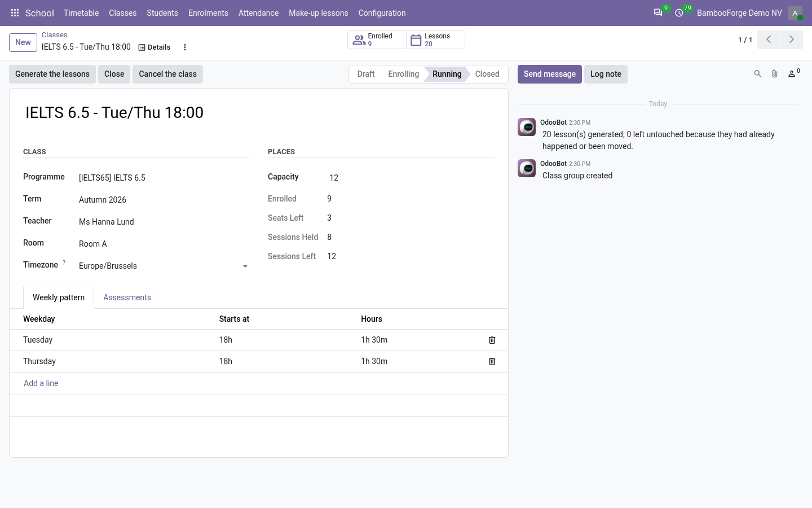Open Lessons stat button
Viewport: 812px width, 508px height.
tap(435, 40)
